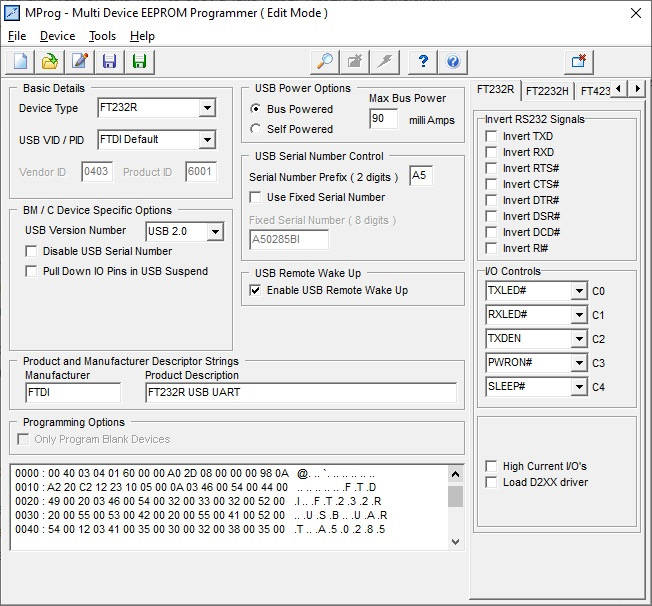Screen dimensions: 652x606
Task: Open the File menu
Action: (17, 36)
